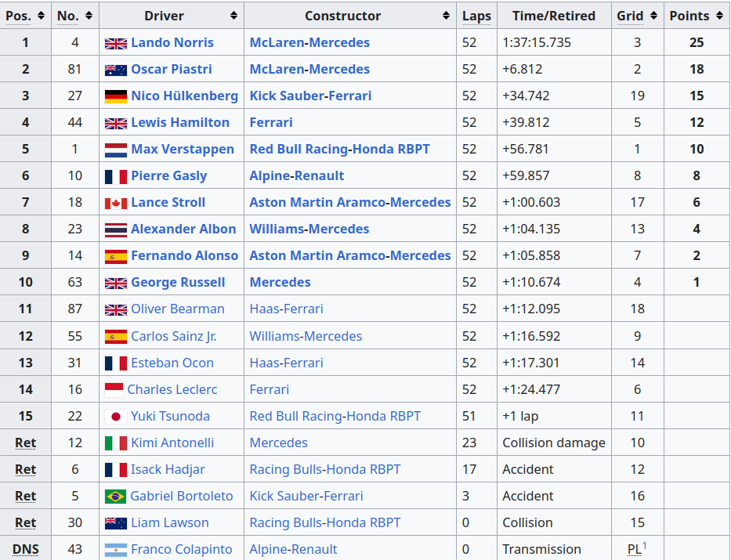Click the Argentine flag beside Franco Colapinto
Image resolution: width=731 pixels, height=560 pixels.
point(116,550)
